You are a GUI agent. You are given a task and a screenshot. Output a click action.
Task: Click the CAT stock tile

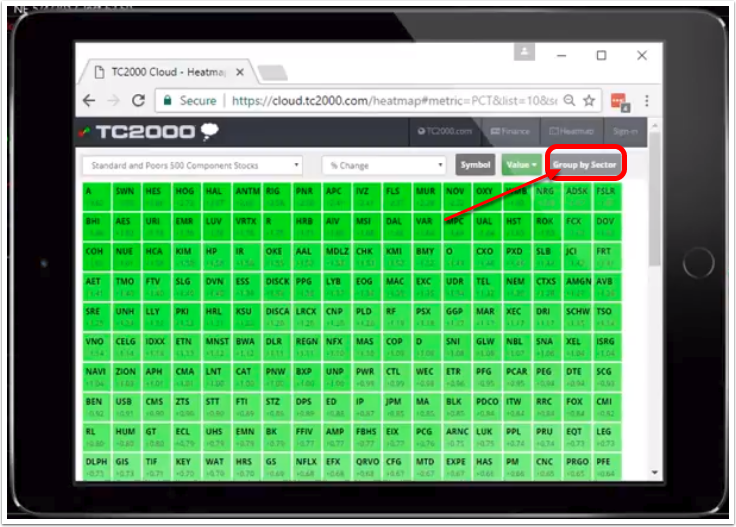[x=246, y=377]
